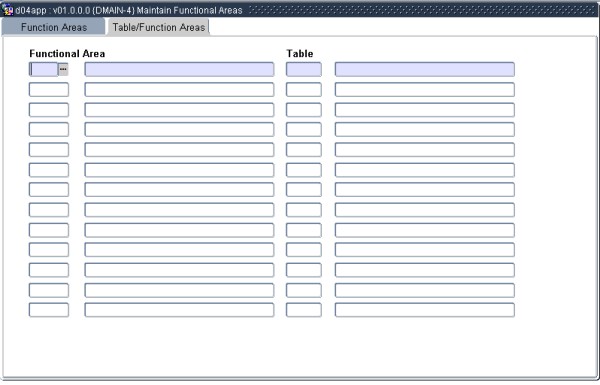Switch to the Function Areas tab
This screenshot has height=385, width=600.
(54, 27)
